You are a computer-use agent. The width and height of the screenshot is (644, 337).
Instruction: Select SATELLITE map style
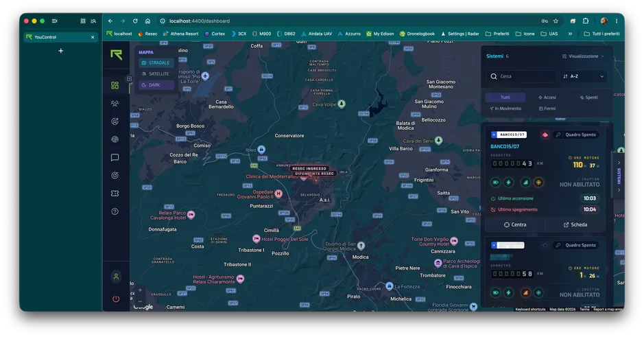pos(156,74)
